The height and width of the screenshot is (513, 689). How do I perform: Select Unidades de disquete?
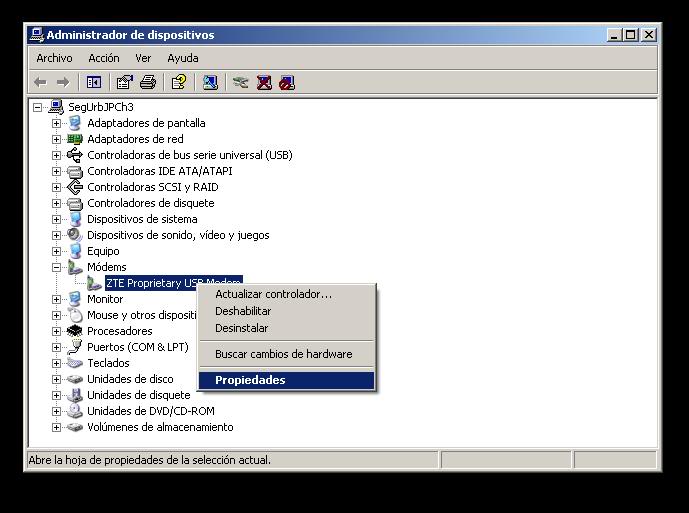(138, 395)
